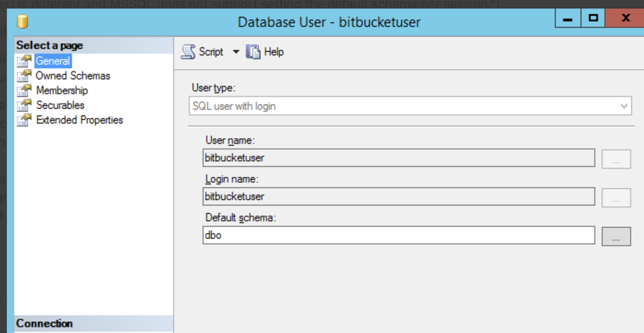Open the General page
Screen dimensions: 644x333
[x=53, y=61]
